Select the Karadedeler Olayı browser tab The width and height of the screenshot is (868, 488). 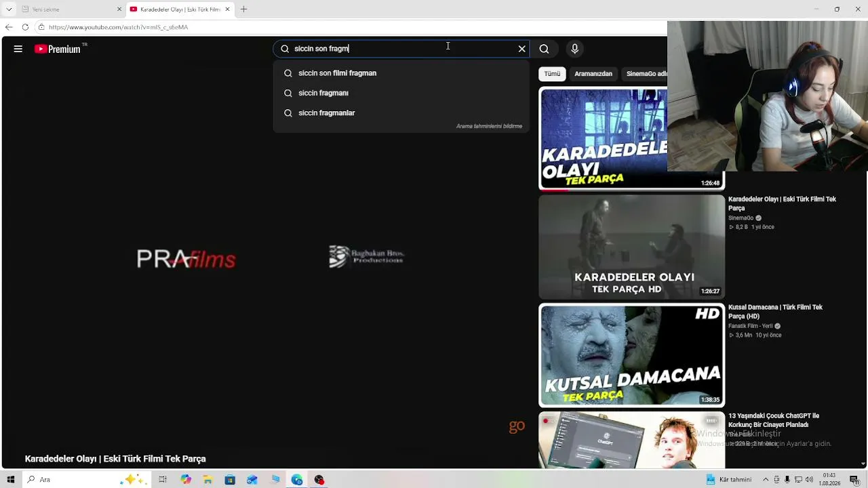pyautogui.click(x=180, y=9)
